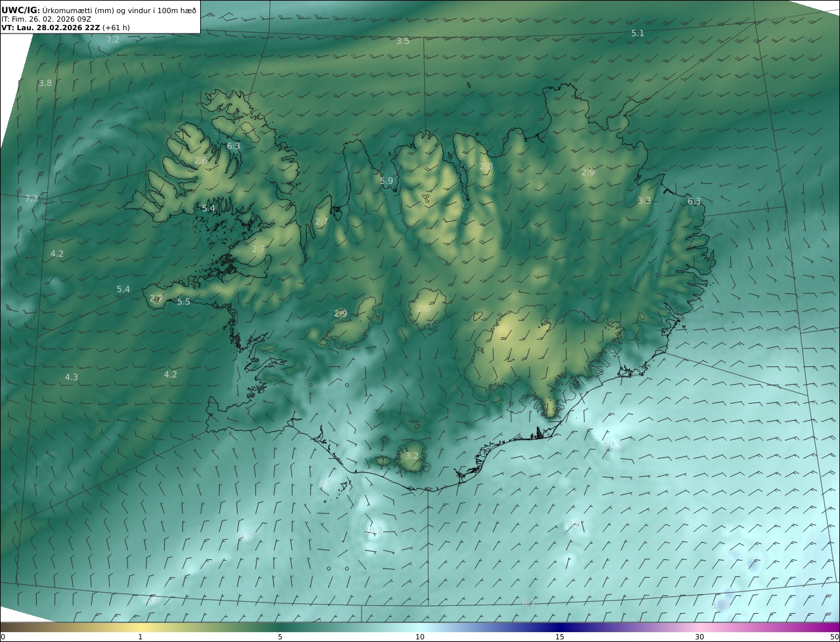Select the 3.2 value on the southern glacier

click(x=412, y=456)
